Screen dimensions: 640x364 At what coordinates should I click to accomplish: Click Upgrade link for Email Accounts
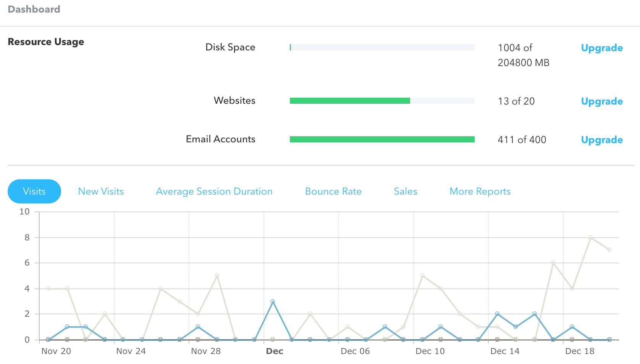(602, 140)
